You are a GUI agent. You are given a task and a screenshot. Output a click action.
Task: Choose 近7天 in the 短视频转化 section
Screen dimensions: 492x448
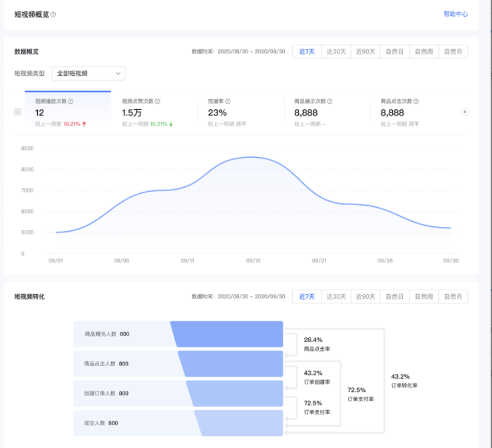[x=306, y=296]
